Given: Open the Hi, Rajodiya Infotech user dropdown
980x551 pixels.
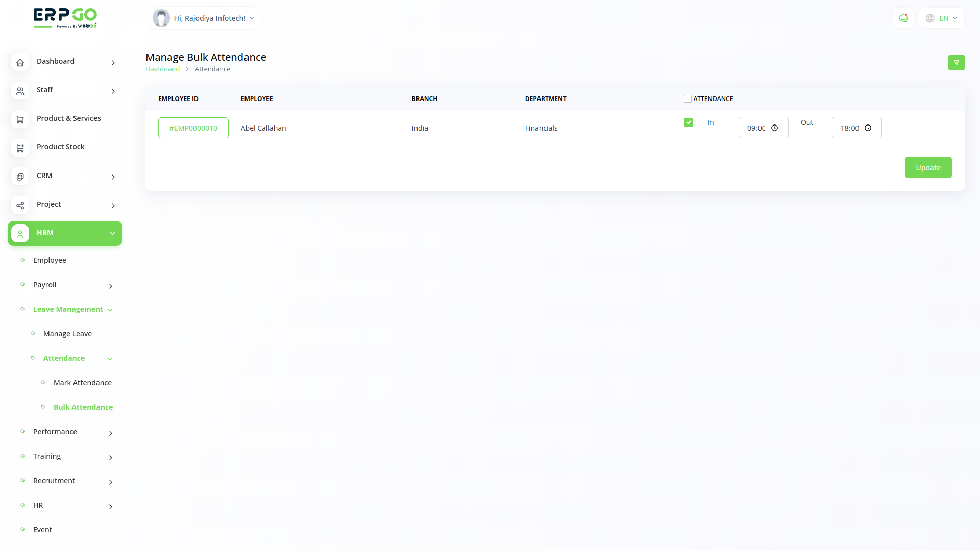Looking at the screenshot, I should point(204,18).
